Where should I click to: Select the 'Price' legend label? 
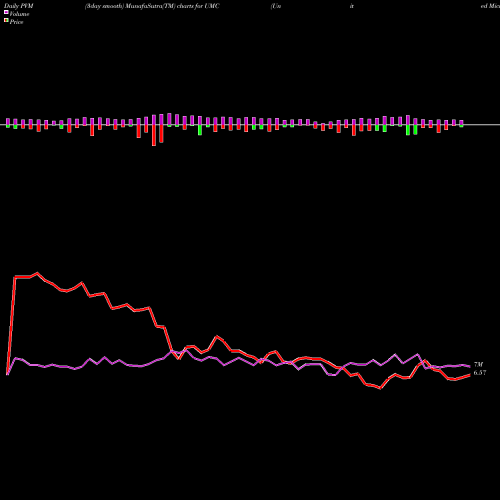(16, 22)
